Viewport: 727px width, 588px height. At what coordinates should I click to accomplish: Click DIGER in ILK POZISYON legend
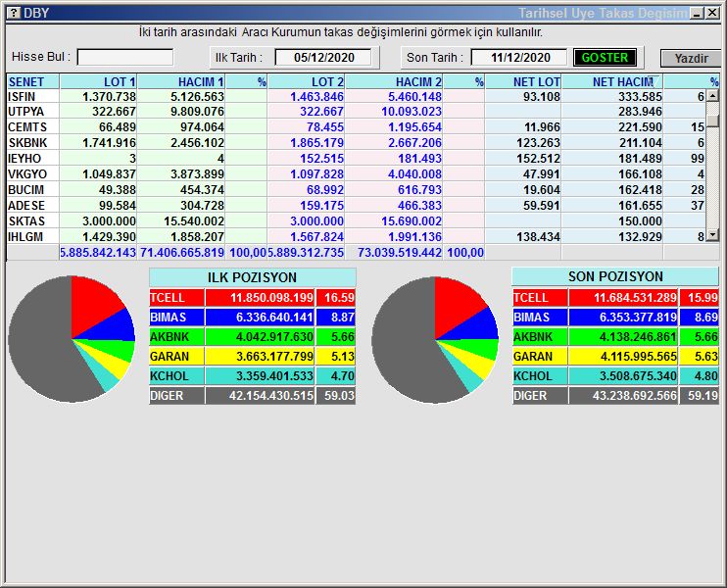pos(176,396)
